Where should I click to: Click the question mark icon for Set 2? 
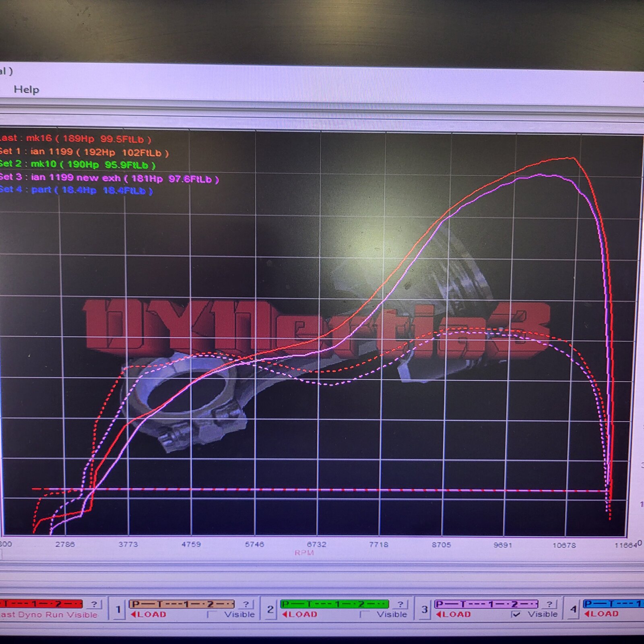pyautogui.click(x=400, y=604)
